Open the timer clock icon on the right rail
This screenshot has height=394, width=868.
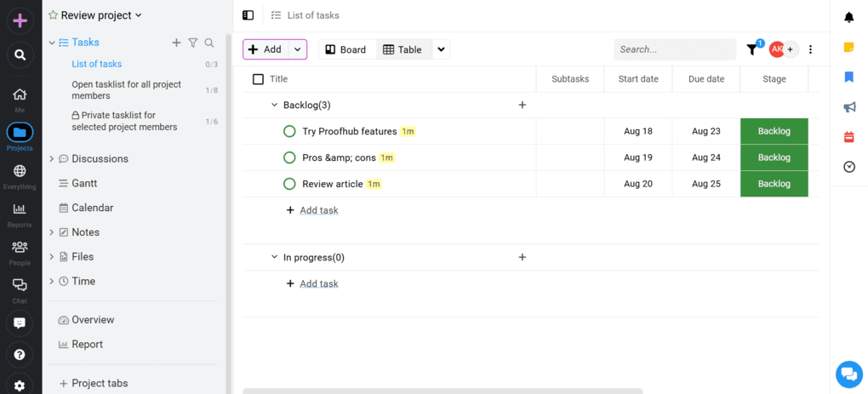point(849,167)
